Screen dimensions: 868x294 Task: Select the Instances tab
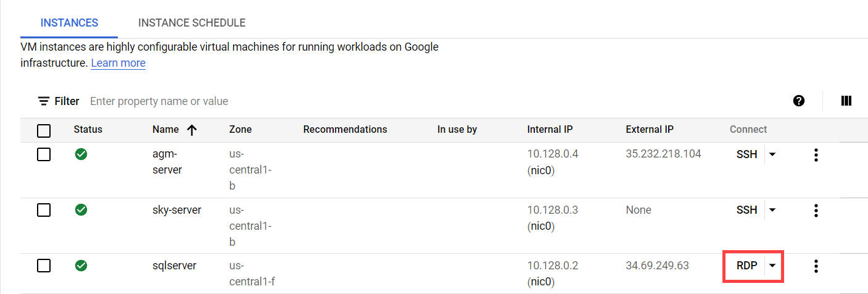(x=69, y=23)
